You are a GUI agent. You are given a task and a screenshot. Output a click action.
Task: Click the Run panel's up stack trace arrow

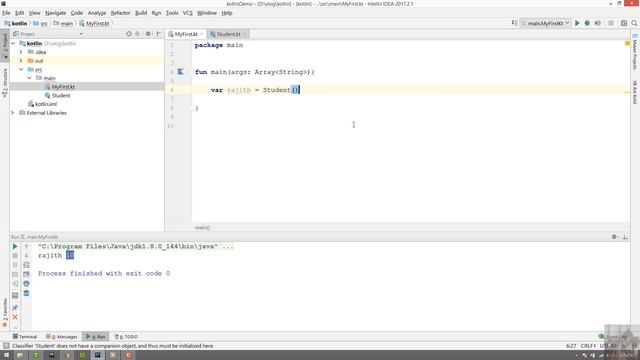26,247
